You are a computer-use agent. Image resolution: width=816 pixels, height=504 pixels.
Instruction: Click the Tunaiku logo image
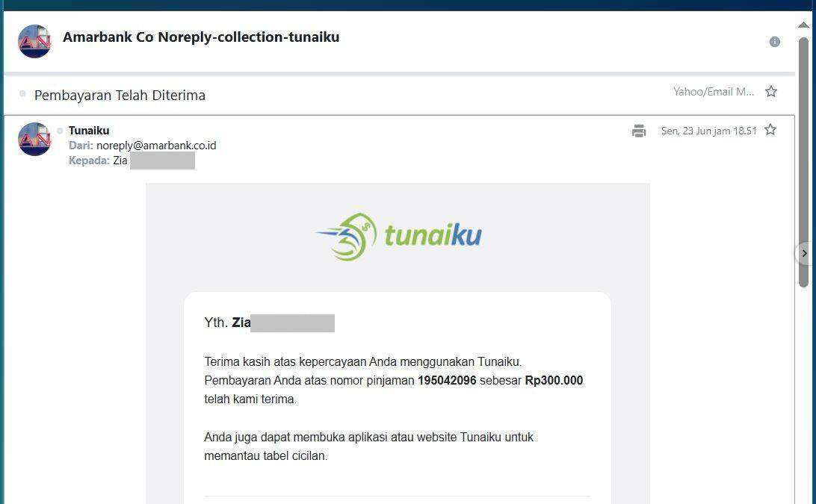coord(398,237)
